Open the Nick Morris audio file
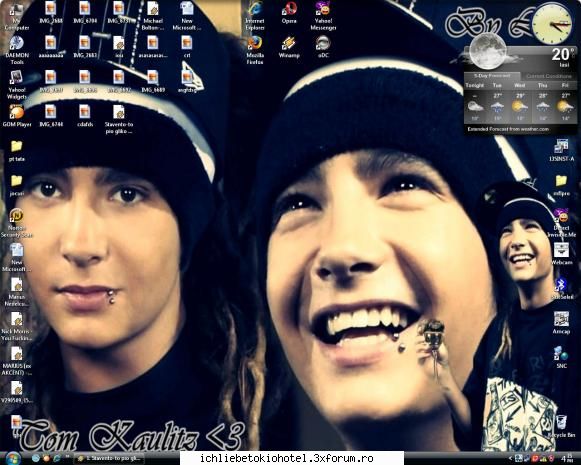 click(x=17, y=326)
